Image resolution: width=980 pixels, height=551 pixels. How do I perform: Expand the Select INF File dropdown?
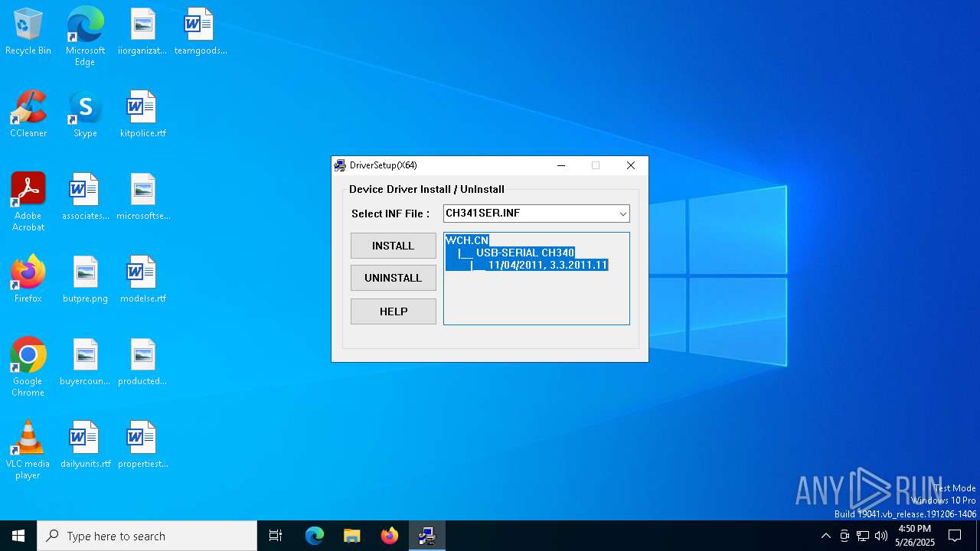tap(622, 214)
